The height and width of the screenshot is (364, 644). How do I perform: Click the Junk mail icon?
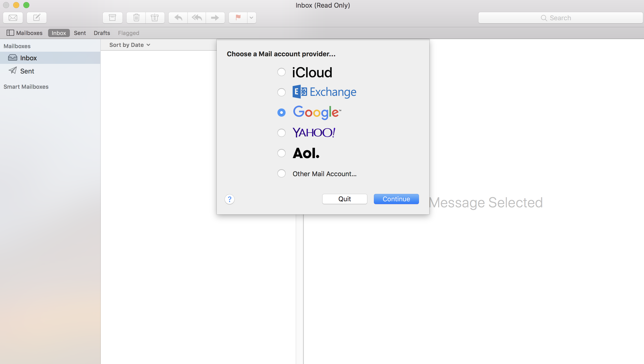point(155,18)
